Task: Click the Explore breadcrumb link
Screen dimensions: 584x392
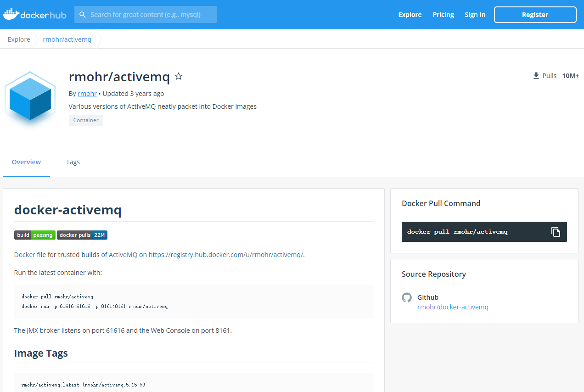Action: (x=18, y=39)
